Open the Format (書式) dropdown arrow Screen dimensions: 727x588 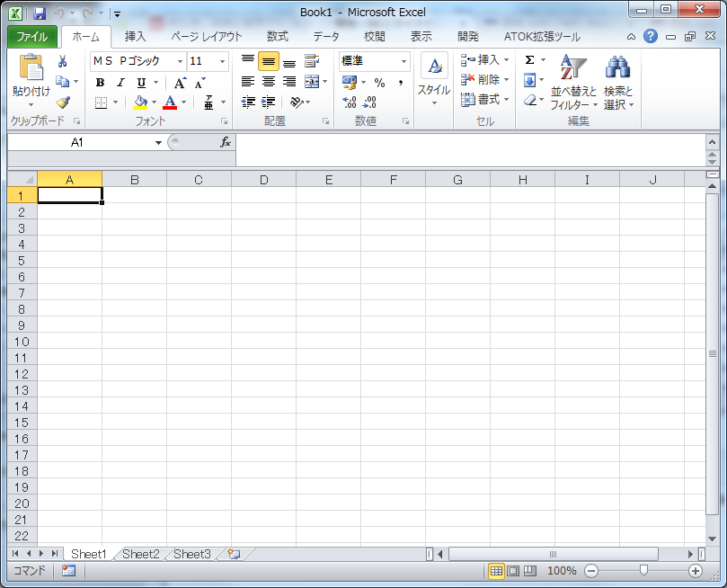point(506,99)
